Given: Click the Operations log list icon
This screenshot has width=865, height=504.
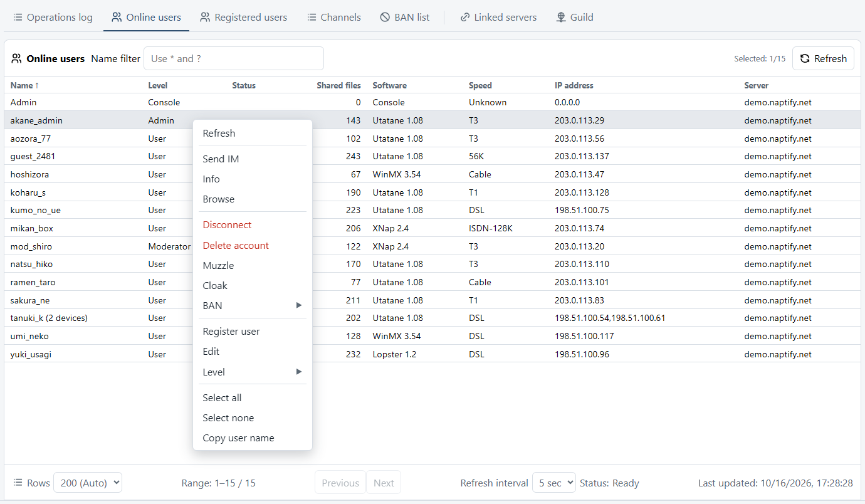Looking at the screenshot, I should pyautogui.click(x=18, y=18).
